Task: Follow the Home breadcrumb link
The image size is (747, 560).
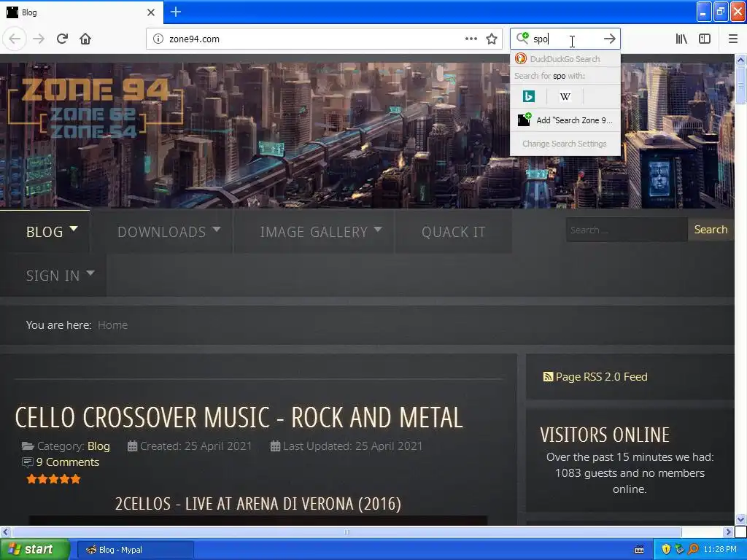Action: [x=113, y=324]
